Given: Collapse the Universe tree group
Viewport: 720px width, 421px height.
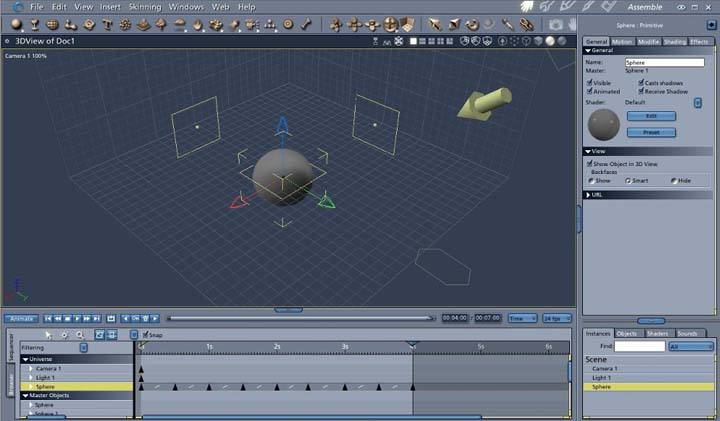Looking at the screenshot, I should click(x=26, y=359).
